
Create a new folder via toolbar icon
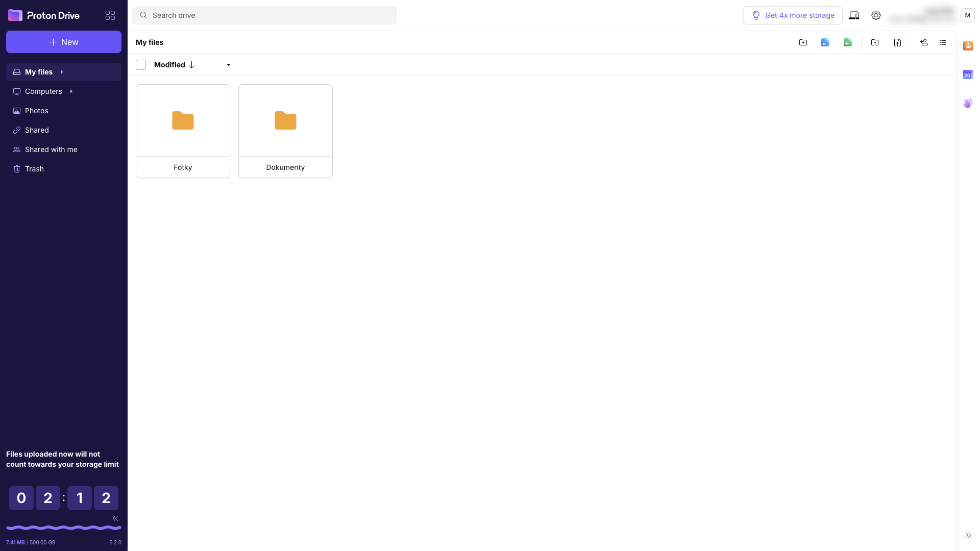(803, 42)
